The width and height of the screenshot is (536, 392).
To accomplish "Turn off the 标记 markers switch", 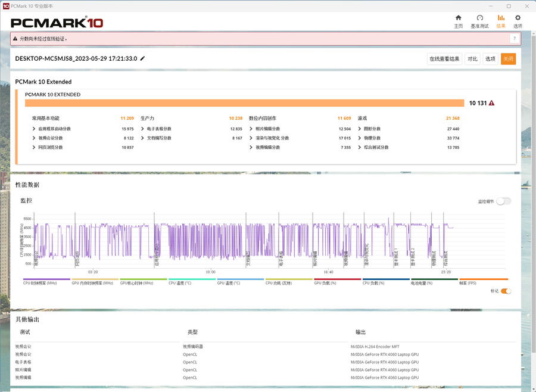I will [506, 291].
